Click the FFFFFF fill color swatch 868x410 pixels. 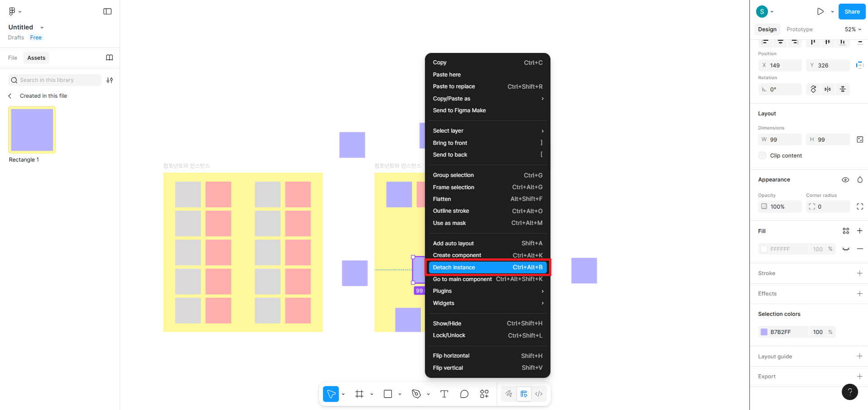[x=764, y=249]
